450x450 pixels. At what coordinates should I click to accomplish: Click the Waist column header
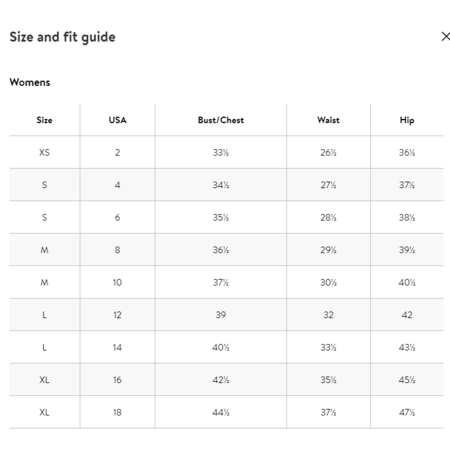point(328,120)
